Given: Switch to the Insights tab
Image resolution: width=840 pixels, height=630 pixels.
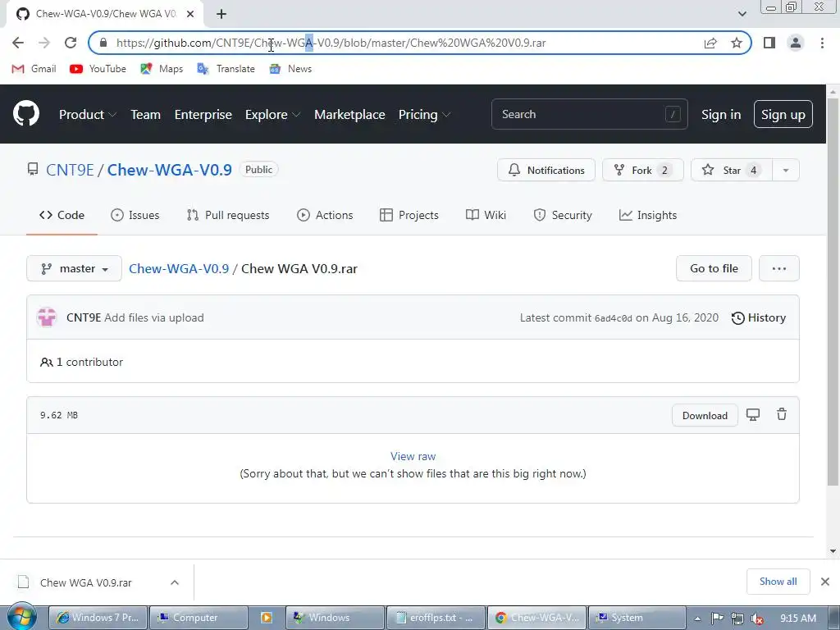Looking at the screenshot, I should (648, 215).
